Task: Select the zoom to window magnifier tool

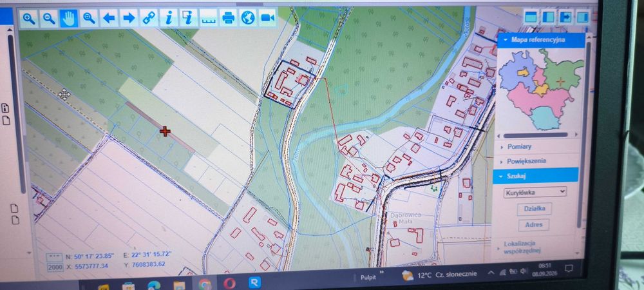Action: click(89, 19)
